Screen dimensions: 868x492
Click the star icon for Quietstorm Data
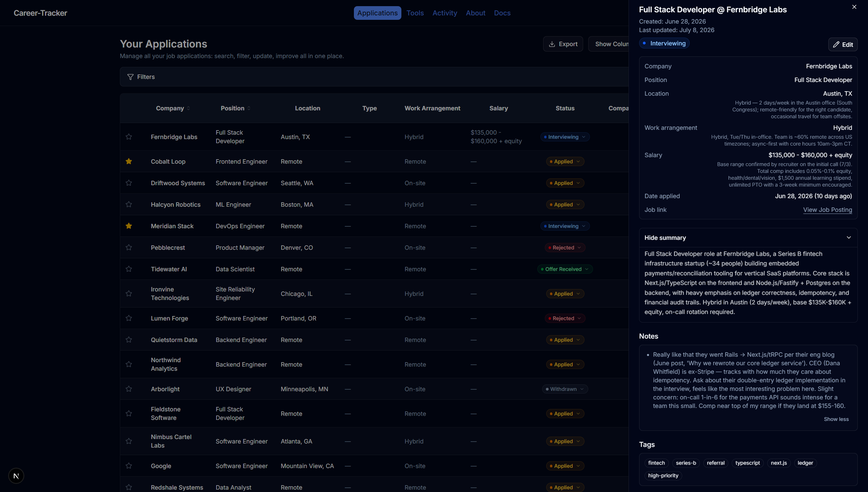coord(129,340)
